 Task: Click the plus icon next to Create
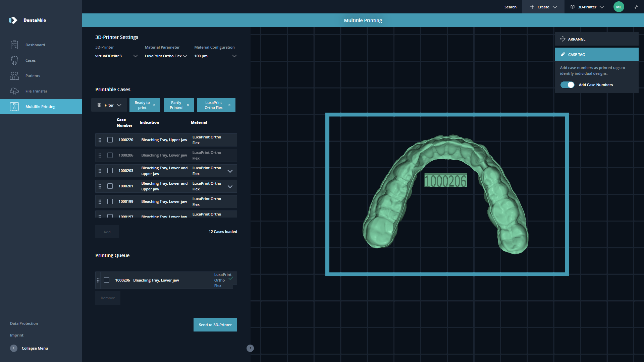[532, 7]
